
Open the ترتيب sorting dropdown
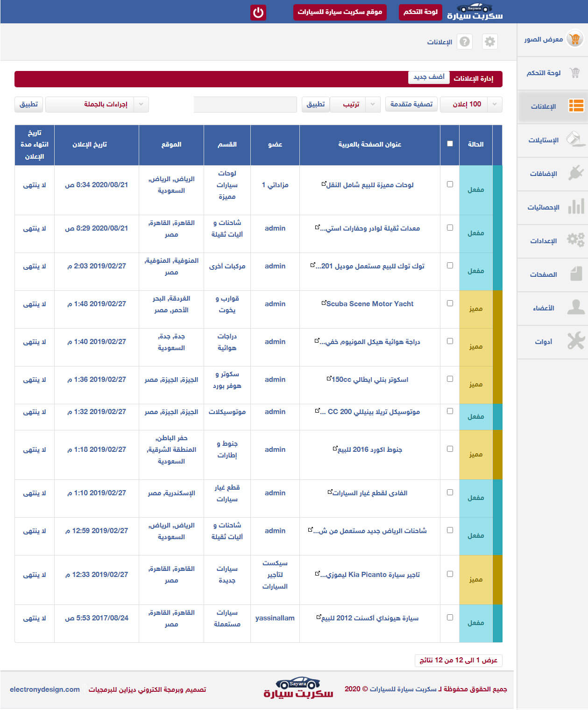coord(372,105)
